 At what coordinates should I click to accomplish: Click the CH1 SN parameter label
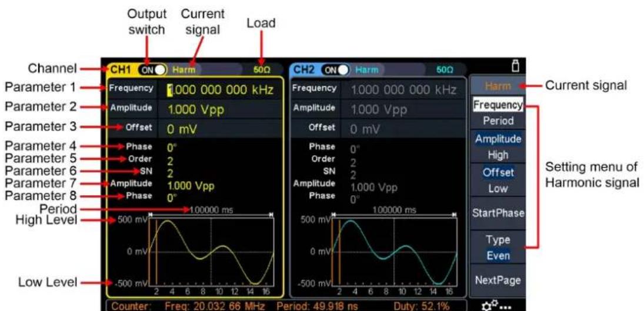click(x=147, y=170)
